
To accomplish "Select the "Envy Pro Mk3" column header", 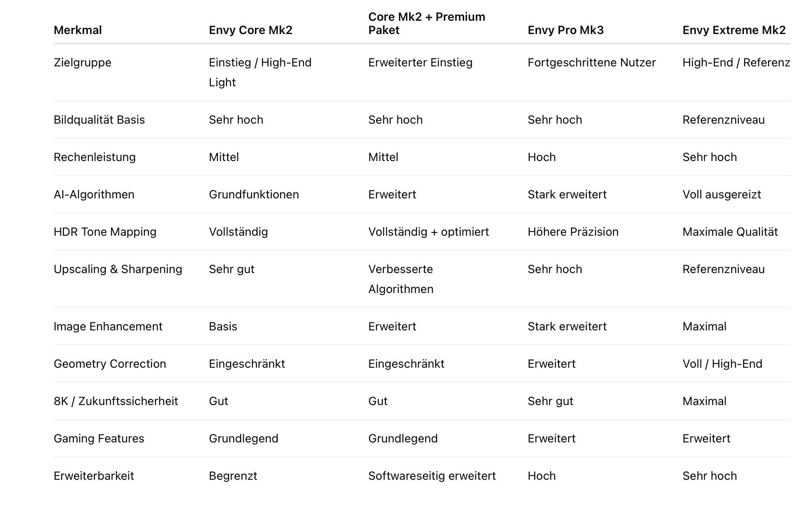I will [x=565, y=30].
